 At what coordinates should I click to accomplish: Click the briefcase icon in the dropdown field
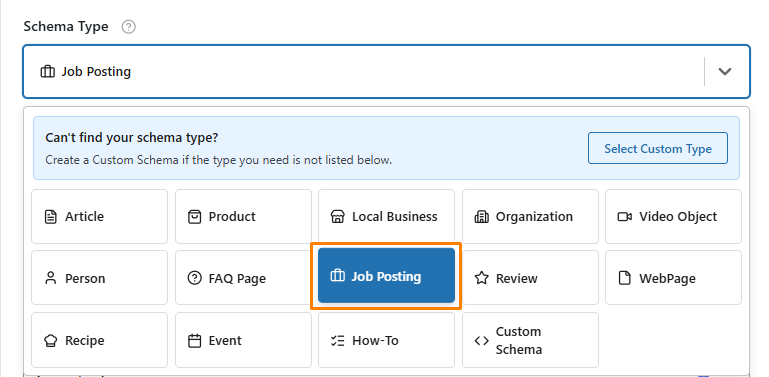[47, 72]
